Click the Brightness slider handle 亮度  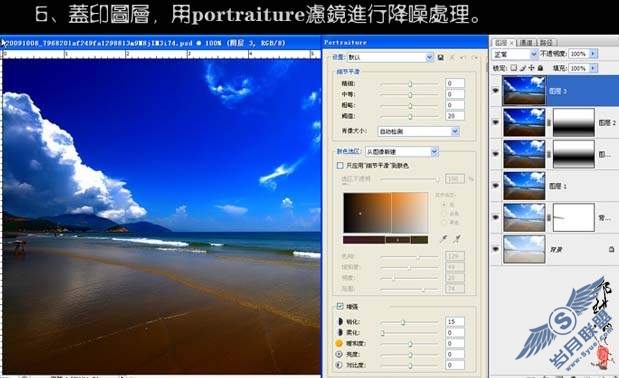[x=410, y=355]
